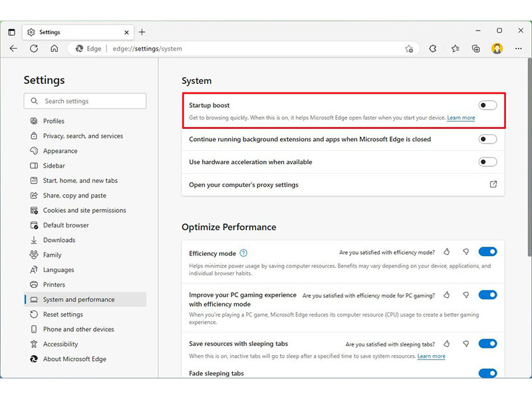Open Cookies and site permissions
The image size is (532, 399).
85,210
